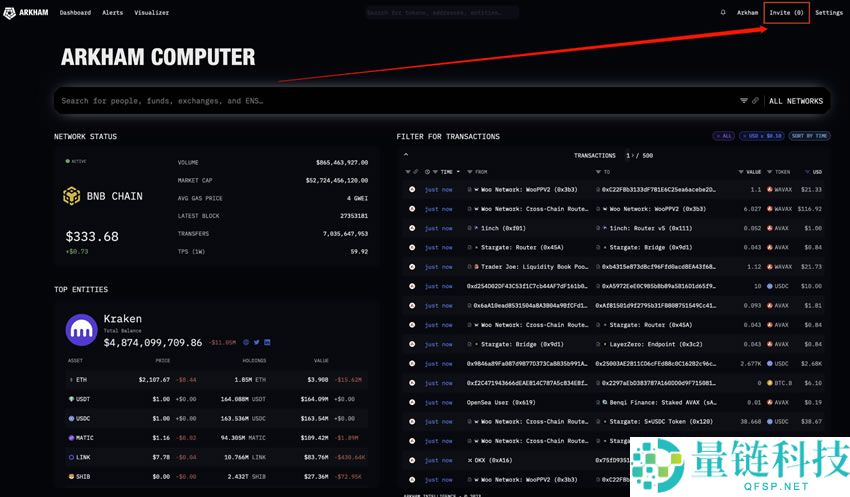Open Kraken's LinkedIn icon
The image size is (850, 497).
pyautogui.click(x=267, y=342)
